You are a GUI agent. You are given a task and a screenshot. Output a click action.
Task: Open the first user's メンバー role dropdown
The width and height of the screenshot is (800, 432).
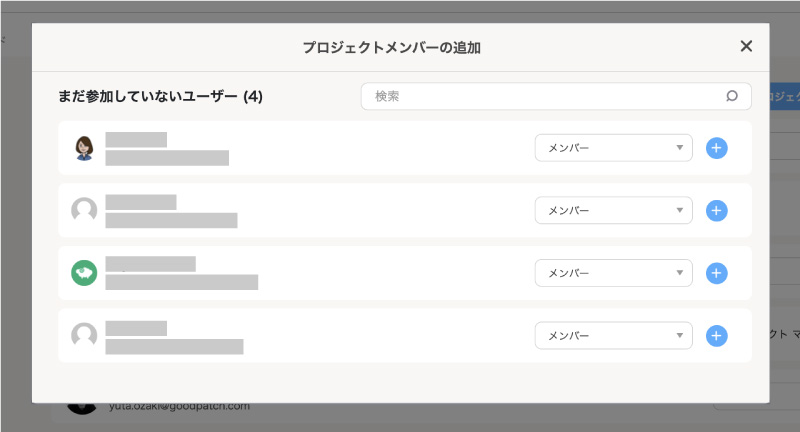point(613,148)
